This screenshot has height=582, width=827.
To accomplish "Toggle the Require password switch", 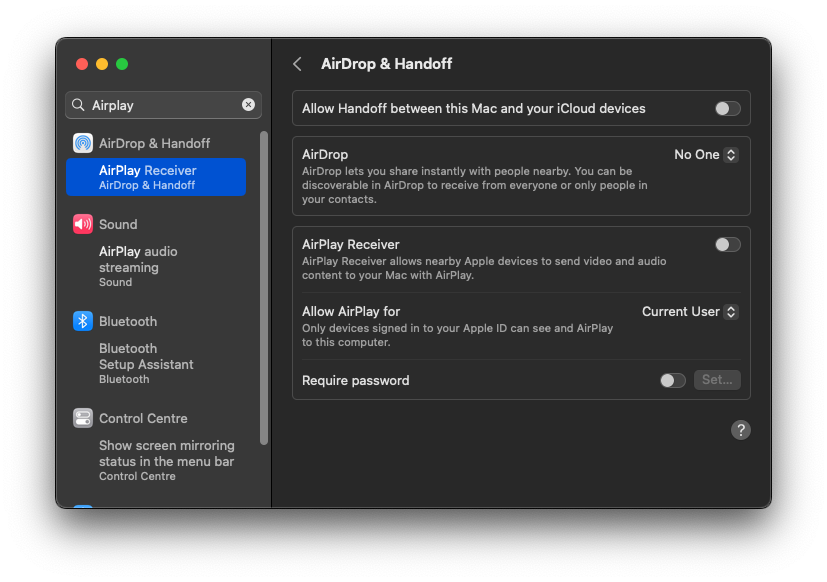I will coord(672,380).
